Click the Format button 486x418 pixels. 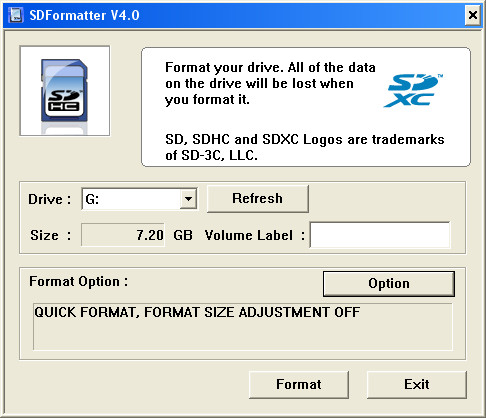[x=299, y=385]
